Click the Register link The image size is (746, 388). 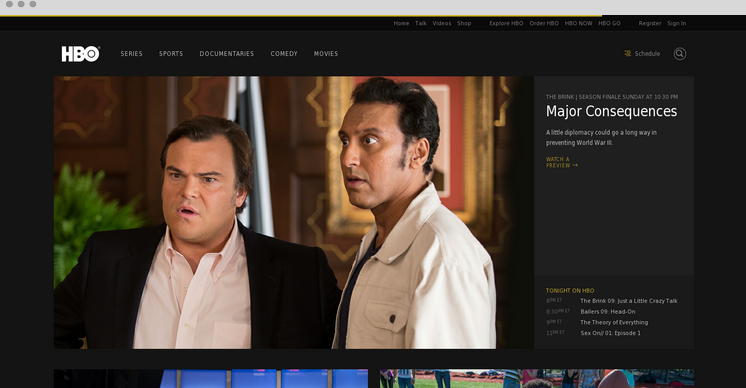pos(650,23)
